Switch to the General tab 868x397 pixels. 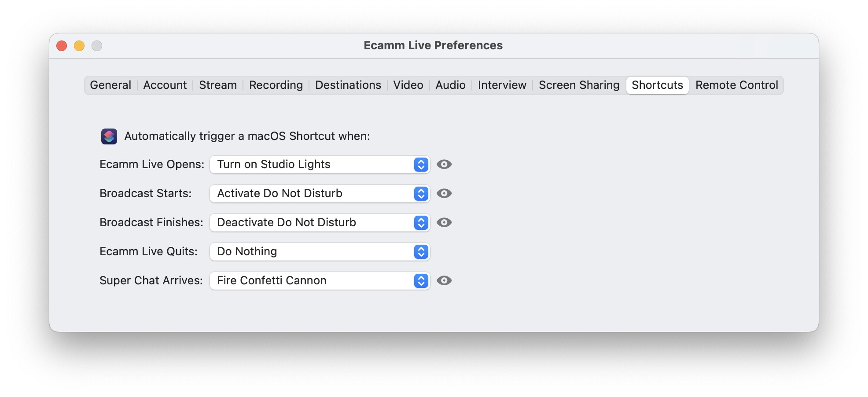pos(110,85)
